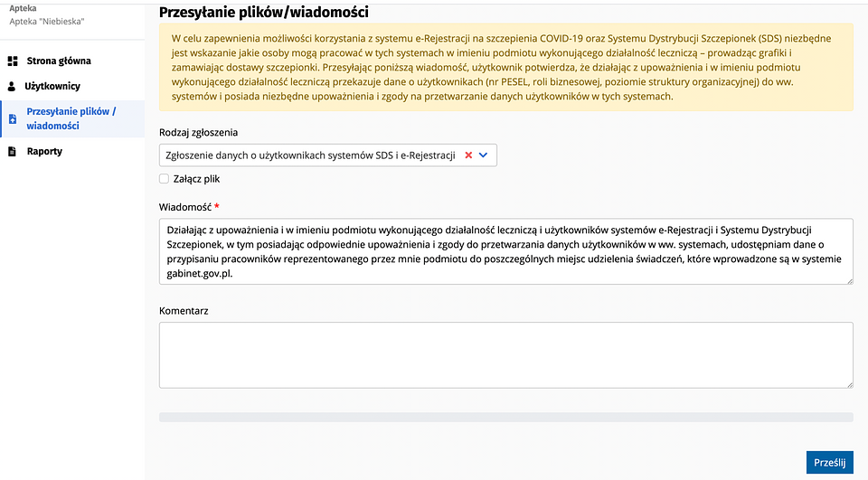The height and width of the screenshot is (480, 868).
Task: Click the Załącz plik label text
Action: (196, 179)
